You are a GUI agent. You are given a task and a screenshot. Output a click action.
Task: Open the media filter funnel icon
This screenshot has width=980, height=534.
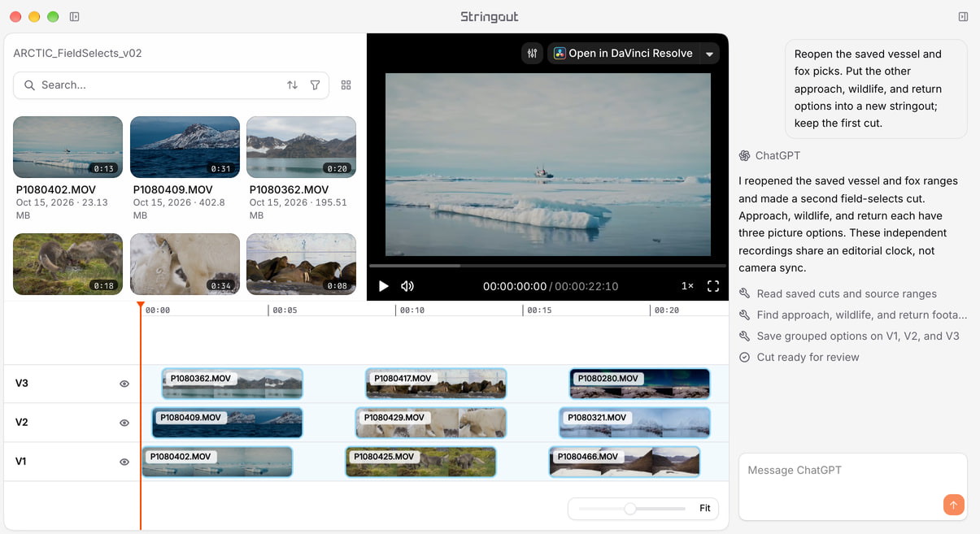click(315, 85)
